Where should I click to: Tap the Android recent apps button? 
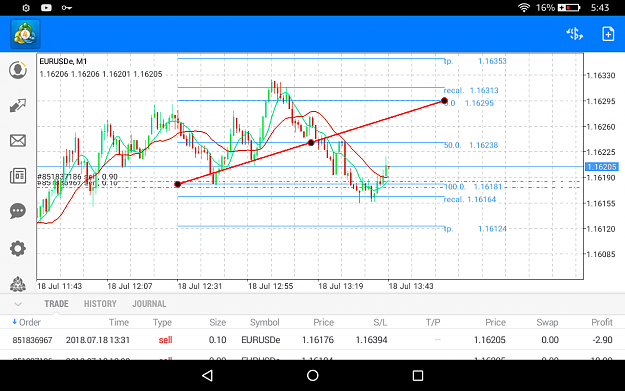click(x=418, y=375)
